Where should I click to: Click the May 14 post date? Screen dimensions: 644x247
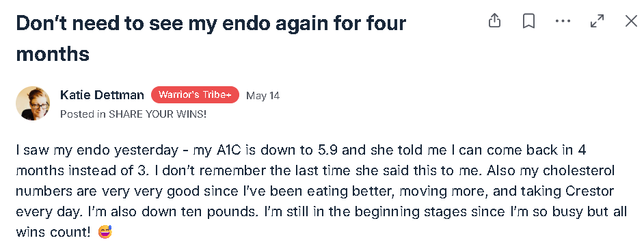(263, 96)
